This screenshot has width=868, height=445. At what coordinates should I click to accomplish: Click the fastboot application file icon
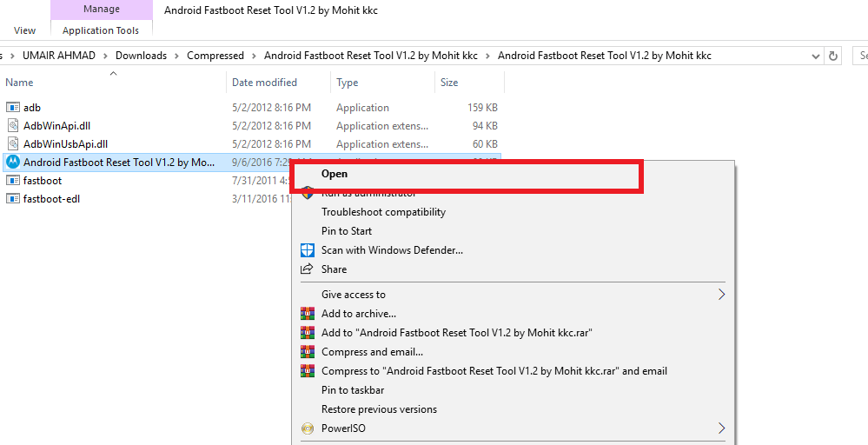click(x=13, y=181)
